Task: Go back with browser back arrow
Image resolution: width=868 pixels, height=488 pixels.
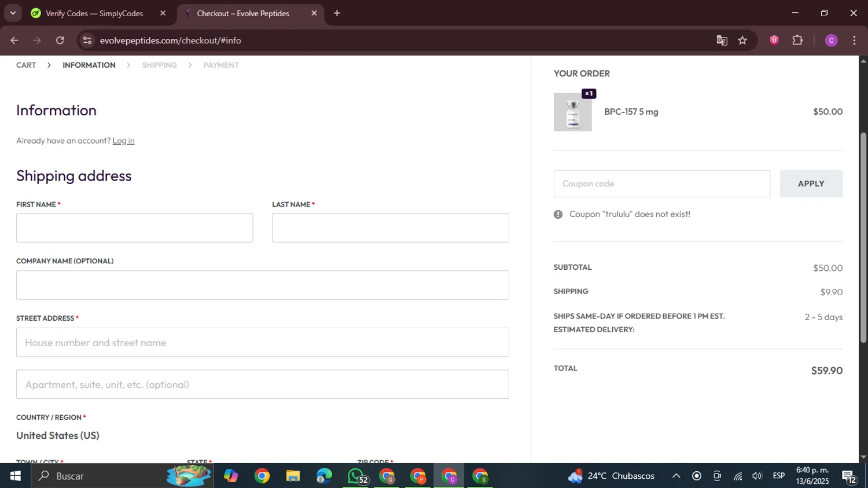Action: click(x=14, y=41)
